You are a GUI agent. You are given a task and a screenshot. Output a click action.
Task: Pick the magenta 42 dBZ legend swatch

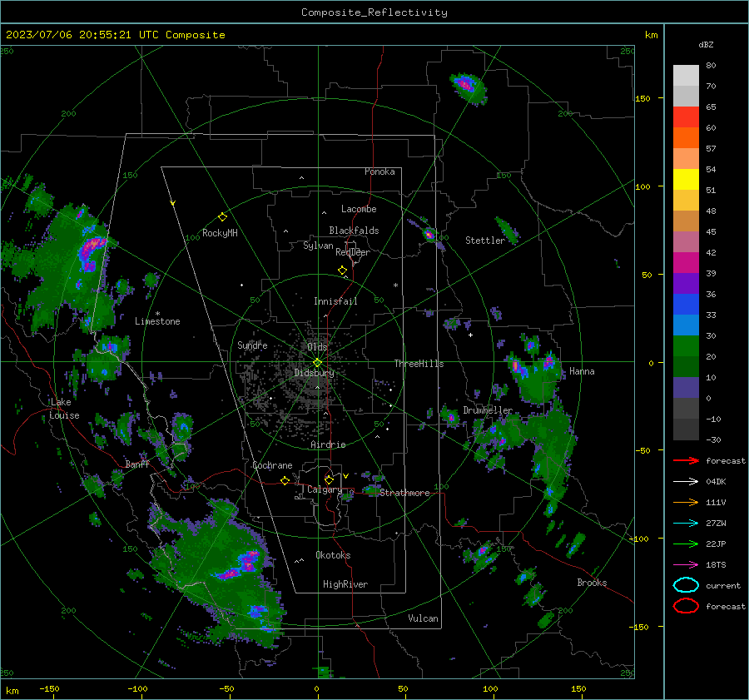point(686,262)
